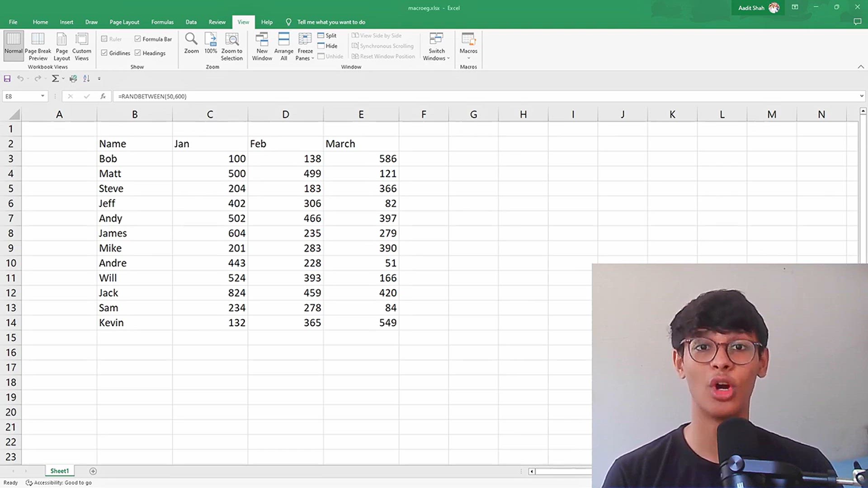Select Normal workbook view
868x488 pixels.
(x=13, y=46)
